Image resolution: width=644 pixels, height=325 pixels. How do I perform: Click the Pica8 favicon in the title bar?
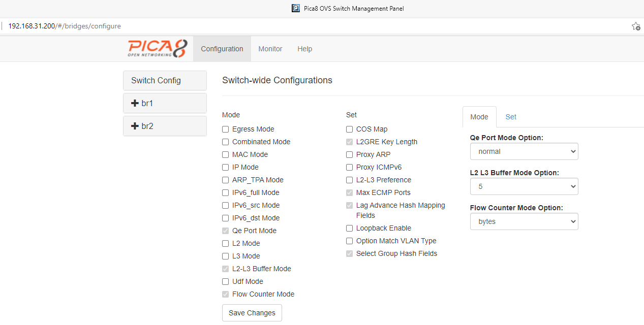(295, 8)
